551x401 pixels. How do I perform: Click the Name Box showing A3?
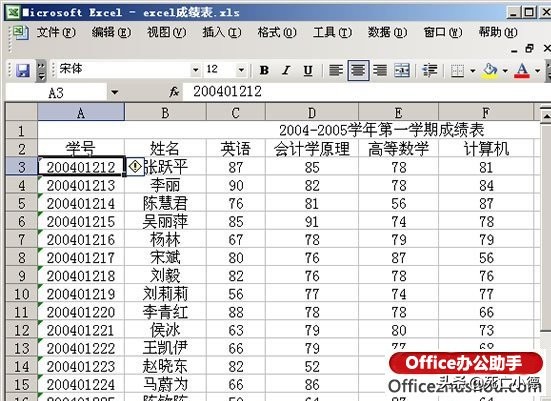click(56, 93)
